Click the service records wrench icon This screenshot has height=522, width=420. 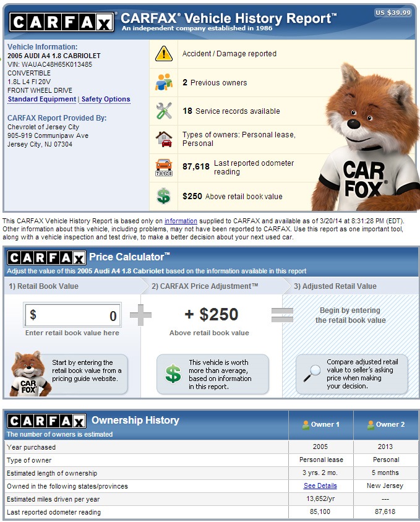pyautogui.click(x=164, y=111)
